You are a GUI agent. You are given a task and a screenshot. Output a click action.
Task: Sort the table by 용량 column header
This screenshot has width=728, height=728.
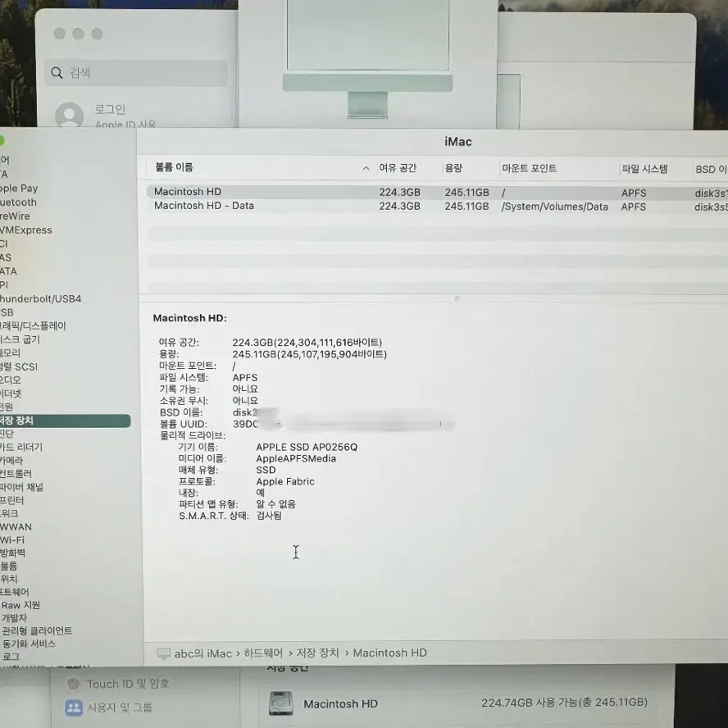pos(453,168)
